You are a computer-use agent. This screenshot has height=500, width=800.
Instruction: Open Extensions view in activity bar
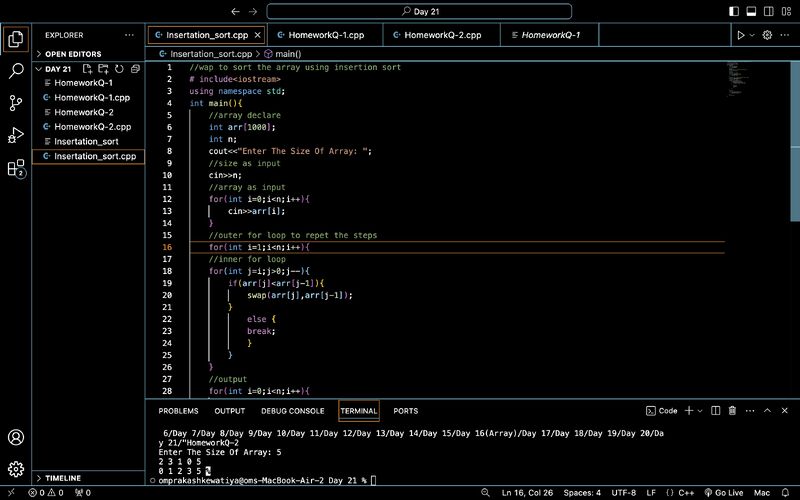tap(15, 168)
